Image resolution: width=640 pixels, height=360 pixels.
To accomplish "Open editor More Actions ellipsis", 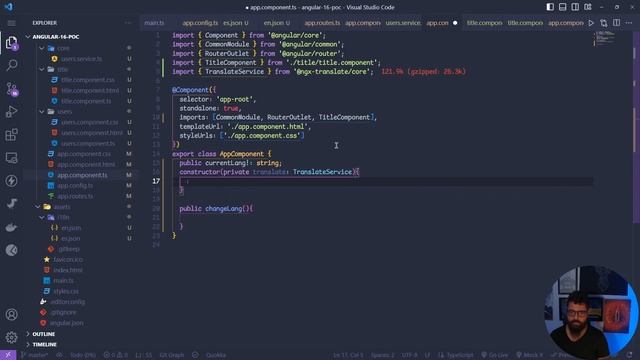I will [x=629, y=23].
